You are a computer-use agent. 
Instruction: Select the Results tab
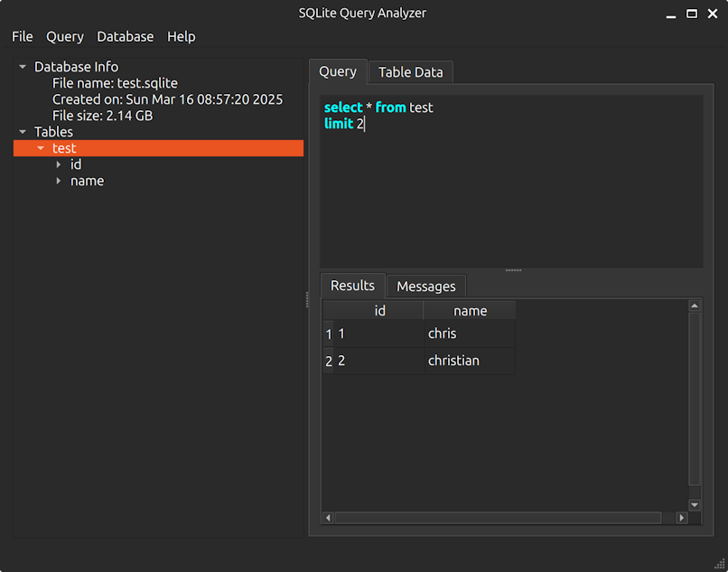(x=353, y=286)
